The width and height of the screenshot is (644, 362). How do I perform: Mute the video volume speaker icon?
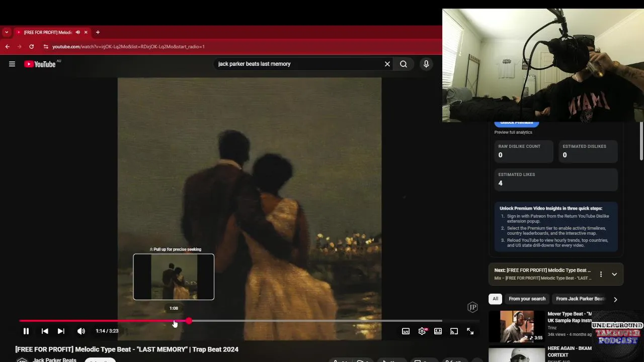tap(81, 331)
